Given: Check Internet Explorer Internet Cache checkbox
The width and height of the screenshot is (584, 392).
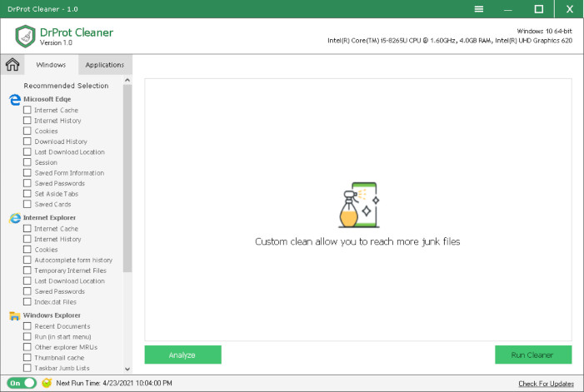Looking at the screenshot, I should point(27,228).
